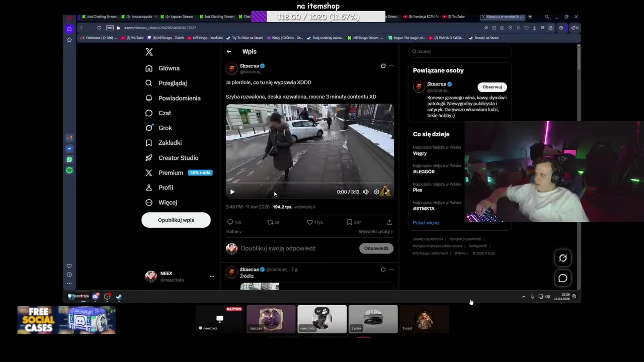Open Wyświetl cytaty link
644x362 pixels.
click(376, 232)
